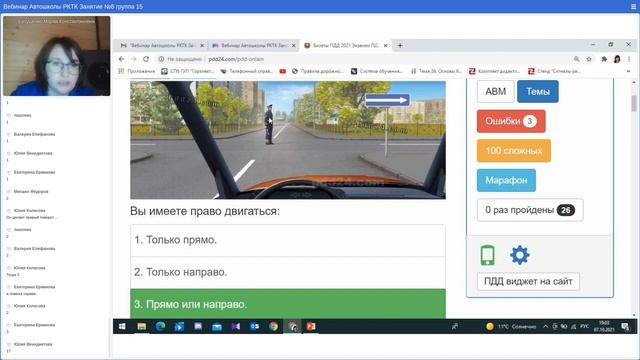
Task: Open the Windows Start menu
Action: click(122, 327)
